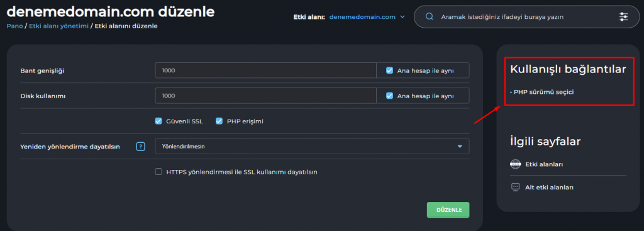
Task: Open Etki alanı yönetimi breadcrumb
Action: 58,26
